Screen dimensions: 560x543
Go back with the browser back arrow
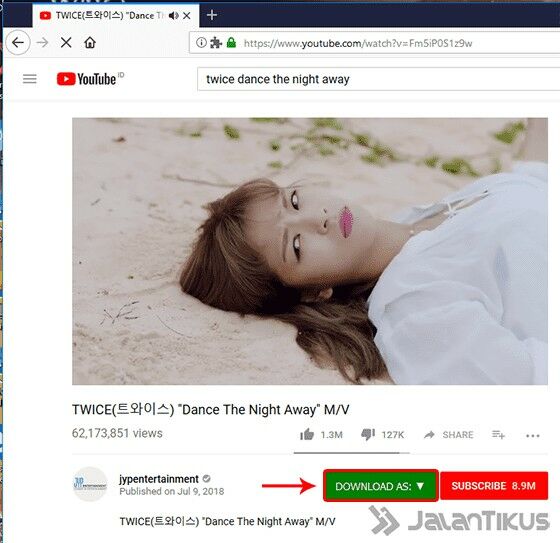click(x=18, y=43)
